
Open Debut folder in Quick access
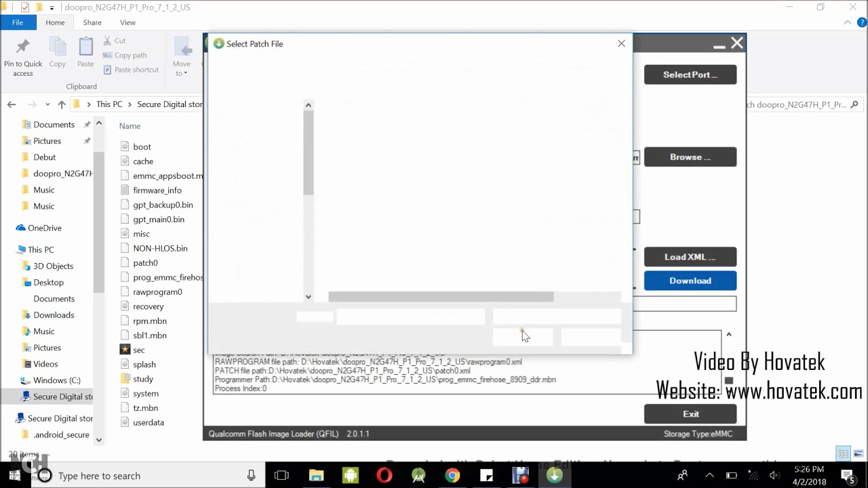[x=45, y=157]
